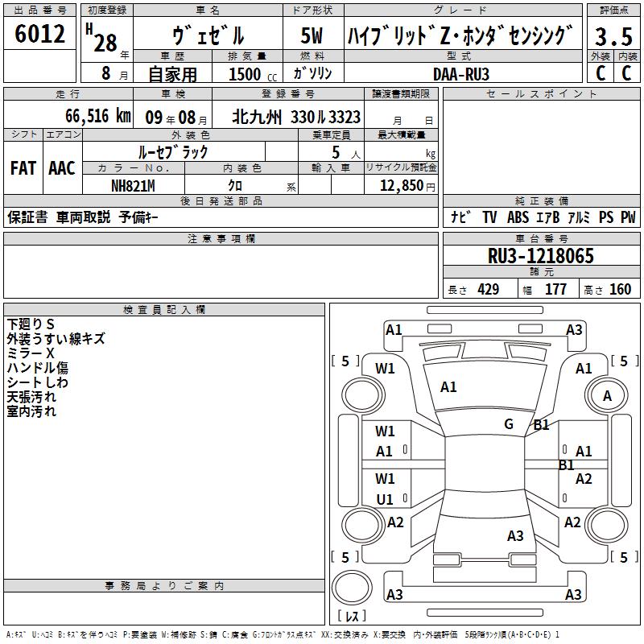Click the U1 dent mark on diagram
This screenshot has width=644, height=644.
coord(385,500)
